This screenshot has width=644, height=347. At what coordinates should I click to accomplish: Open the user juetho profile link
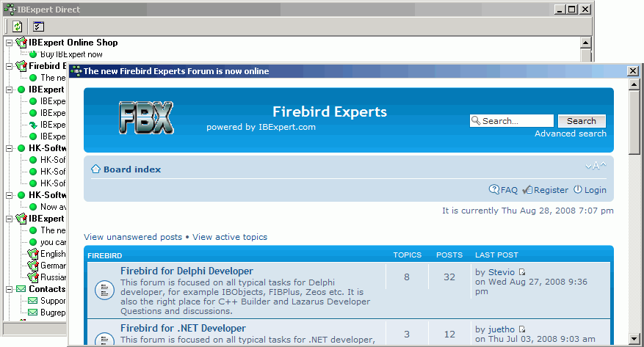(501, 329)
